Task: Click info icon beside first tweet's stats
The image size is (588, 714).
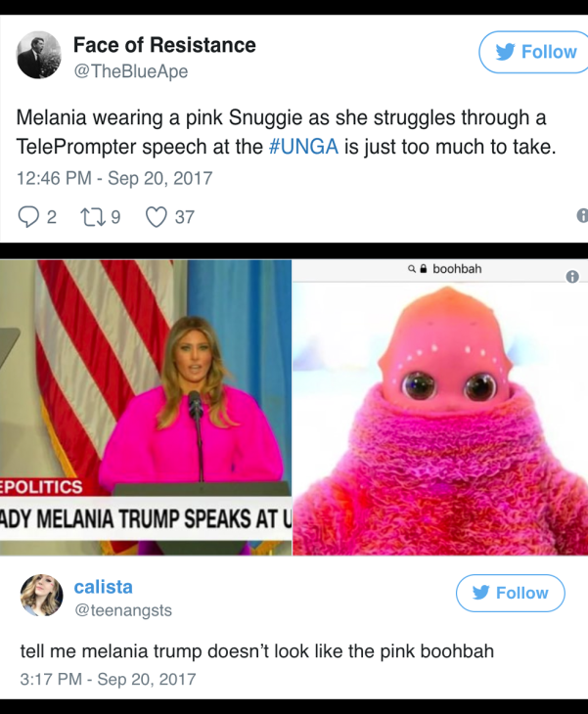Action: click(582, 215)
